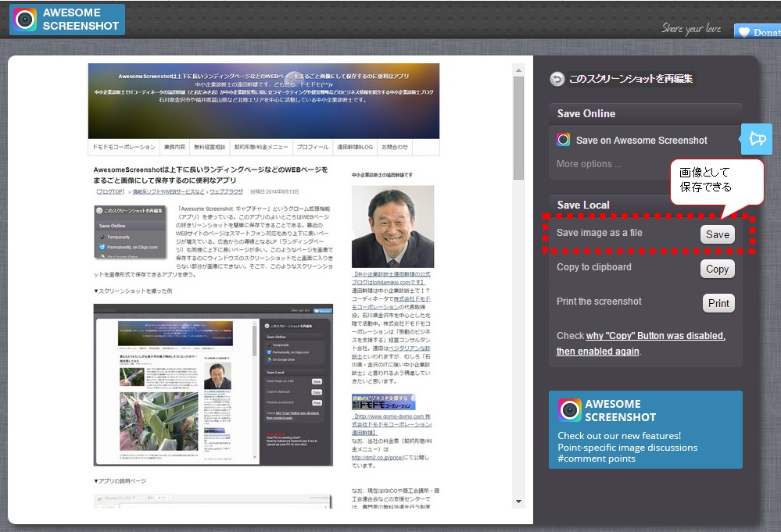Click the dm2.co.jp/price link
Screen dimensions: 781x532
tap(377, 457)
